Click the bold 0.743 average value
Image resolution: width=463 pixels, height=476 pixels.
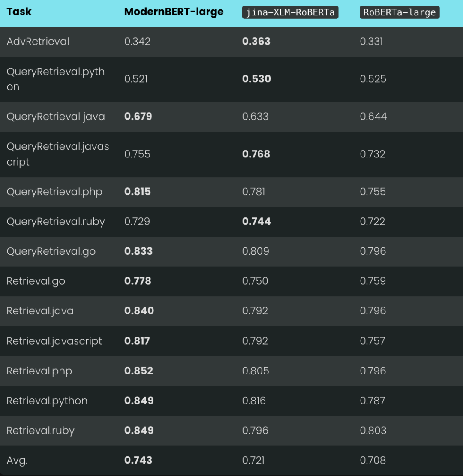pos(138,461)
